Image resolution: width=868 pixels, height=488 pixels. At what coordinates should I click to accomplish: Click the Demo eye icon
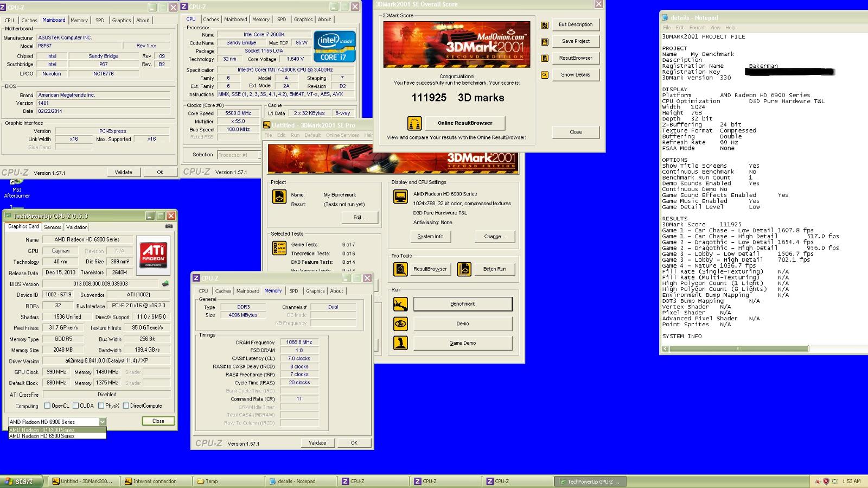pyautogui.click(x=400, y=324)
